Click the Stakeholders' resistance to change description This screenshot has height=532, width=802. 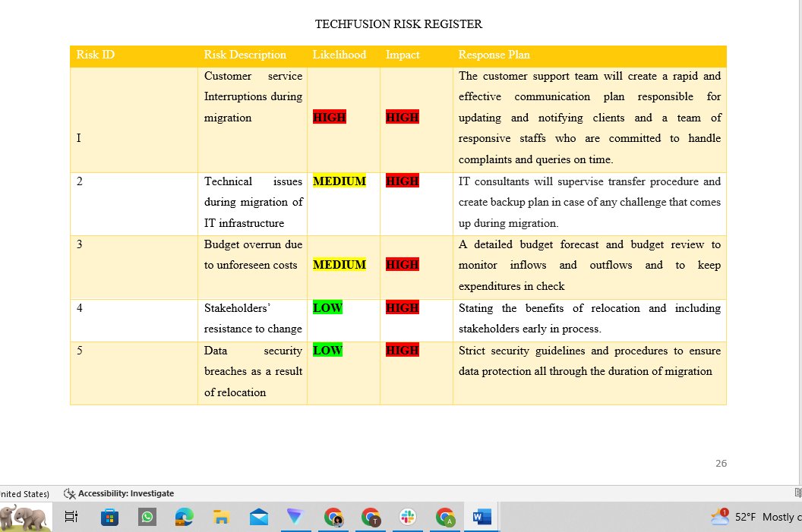(x=253, y=319)
